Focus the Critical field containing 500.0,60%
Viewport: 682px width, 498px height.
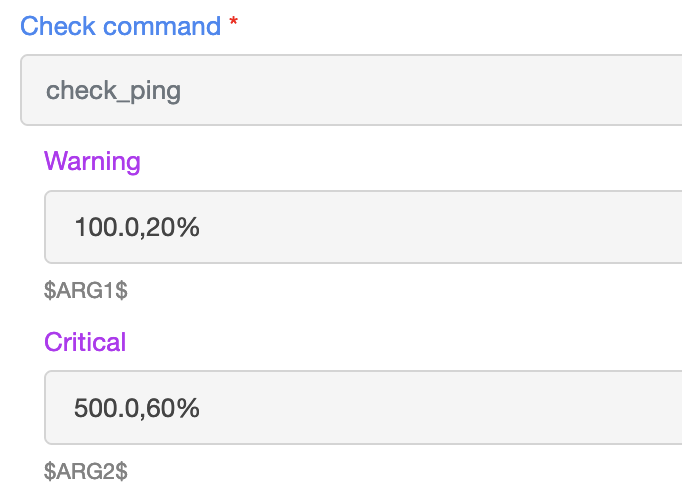(363, 408)
